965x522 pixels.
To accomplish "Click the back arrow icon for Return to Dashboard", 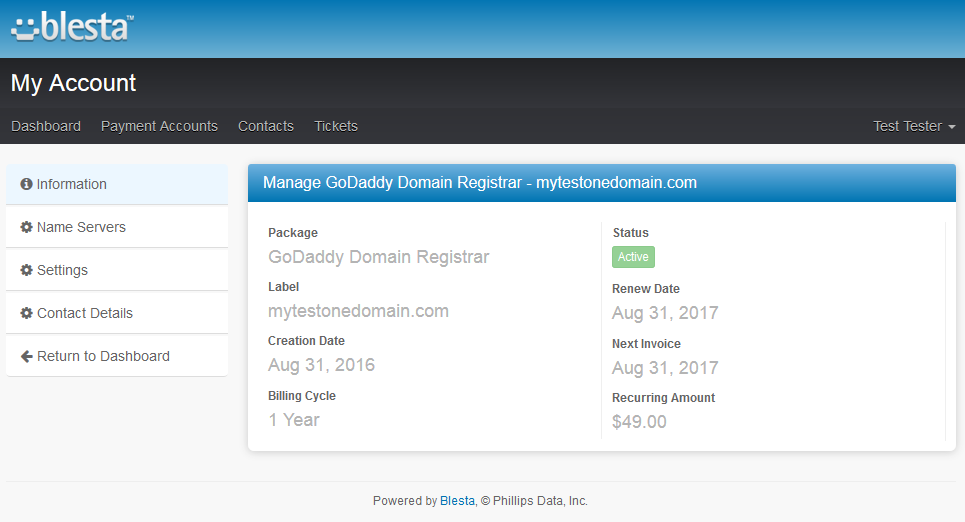I will pyautogui.click(x=26, y=356).
